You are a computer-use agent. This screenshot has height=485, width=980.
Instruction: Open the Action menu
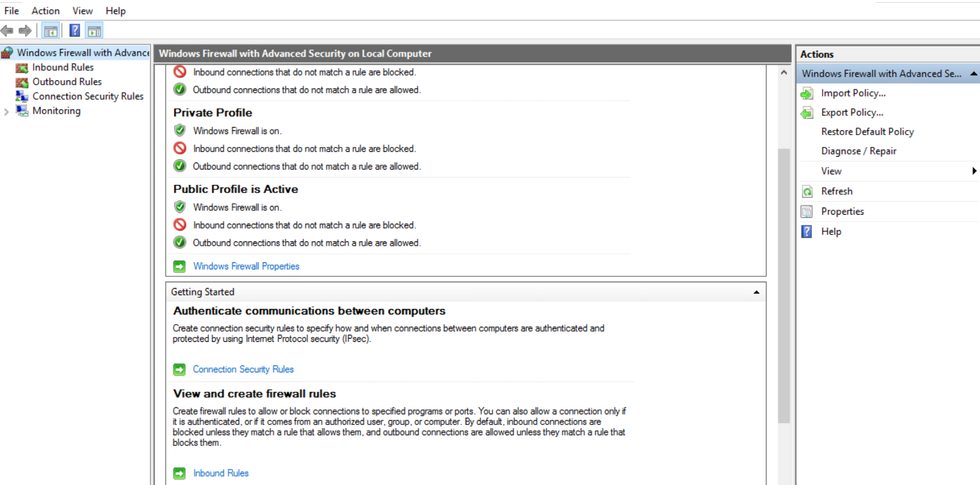46,11
